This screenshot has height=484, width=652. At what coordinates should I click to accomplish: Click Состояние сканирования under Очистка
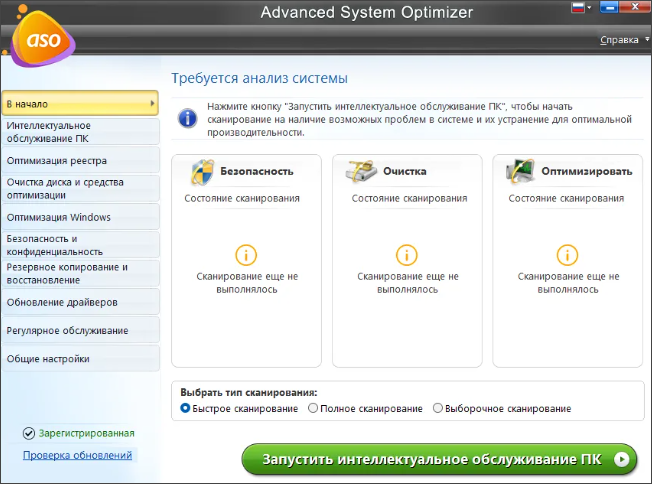coord(410,198)
